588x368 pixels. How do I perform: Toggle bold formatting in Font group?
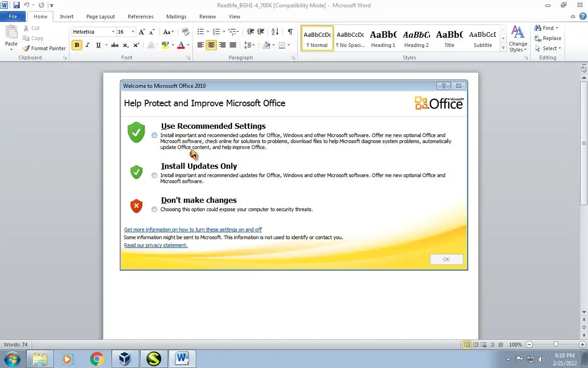[77, 45]
